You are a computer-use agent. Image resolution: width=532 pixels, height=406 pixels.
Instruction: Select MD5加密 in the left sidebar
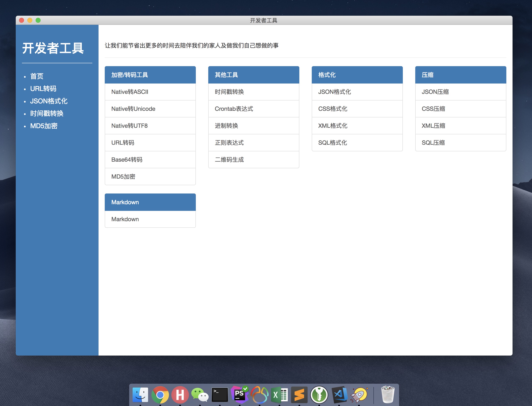pos(44,126)
